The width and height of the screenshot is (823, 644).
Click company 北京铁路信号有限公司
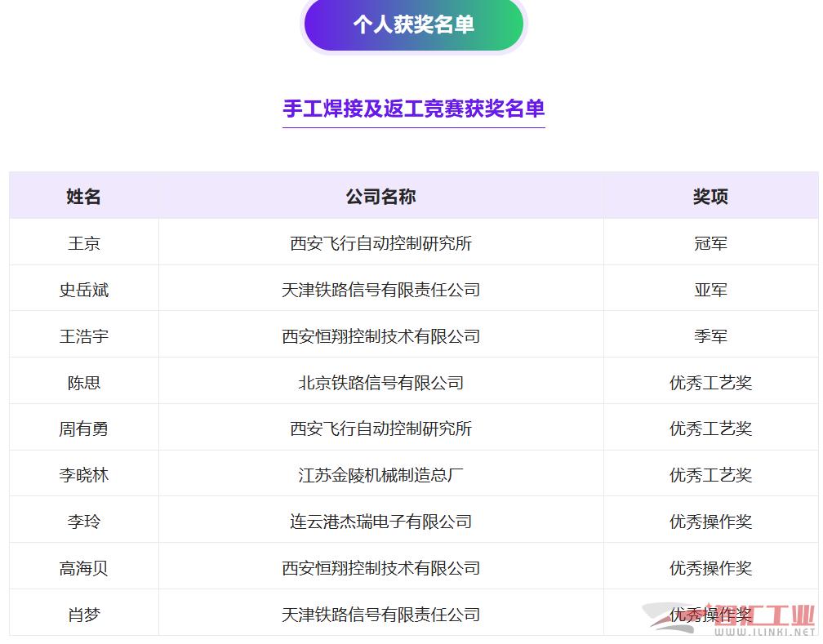(380, 383)
